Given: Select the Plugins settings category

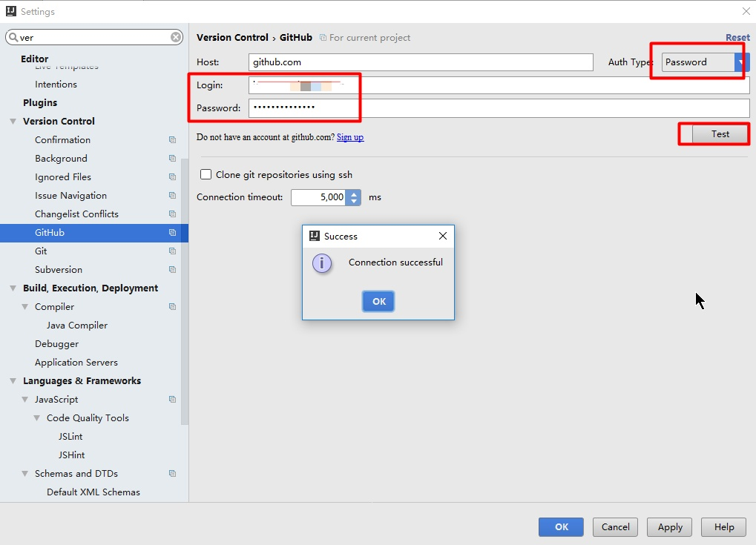Looking at the screenshot, I should click(x=40, y=102).
